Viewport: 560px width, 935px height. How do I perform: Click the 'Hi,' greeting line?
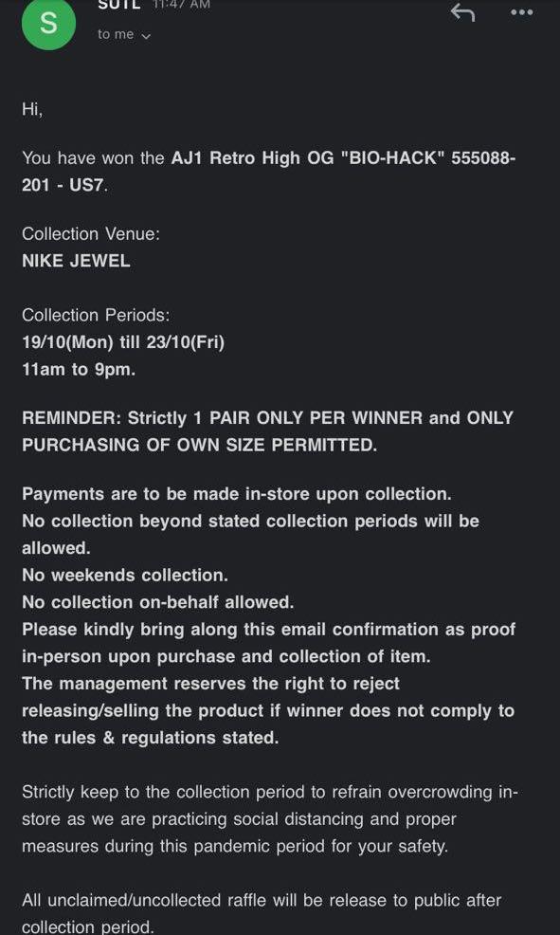pos(32,110)
